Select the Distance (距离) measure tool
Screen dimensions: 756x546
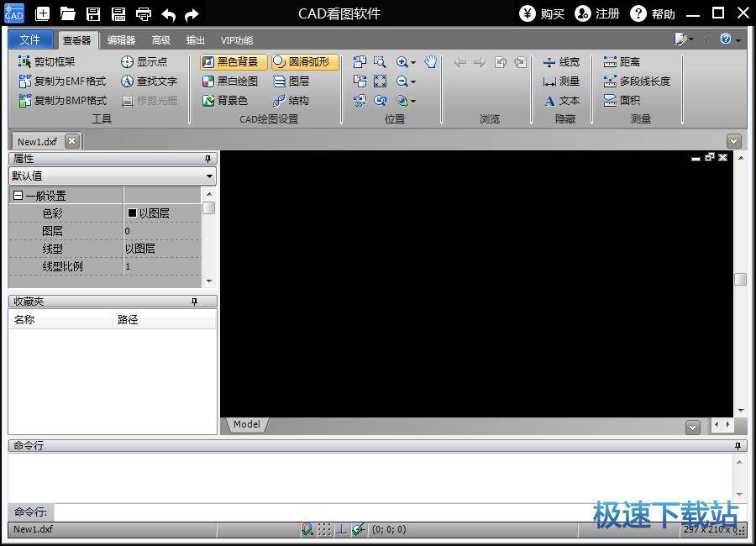pyautogui.click(x=622, y=62)
